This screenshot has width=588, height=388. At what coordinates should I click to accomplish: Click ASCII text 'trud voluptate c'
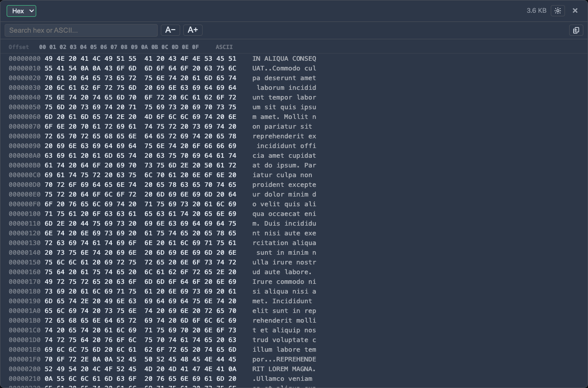pos(284,339)
